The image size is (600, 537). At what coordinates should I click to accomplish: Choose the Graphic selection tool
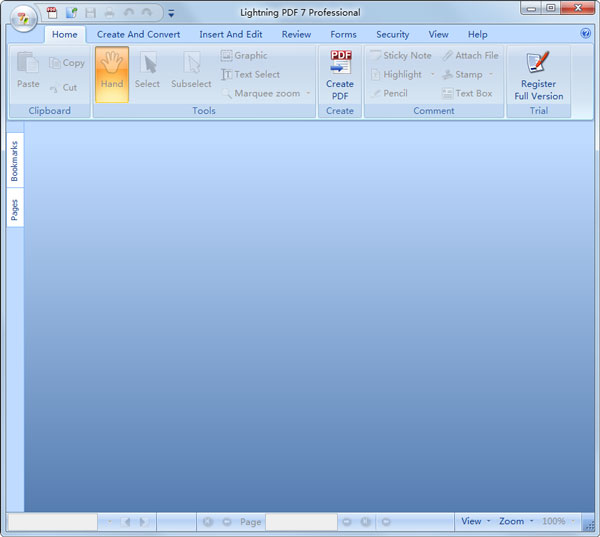[244, 55]
